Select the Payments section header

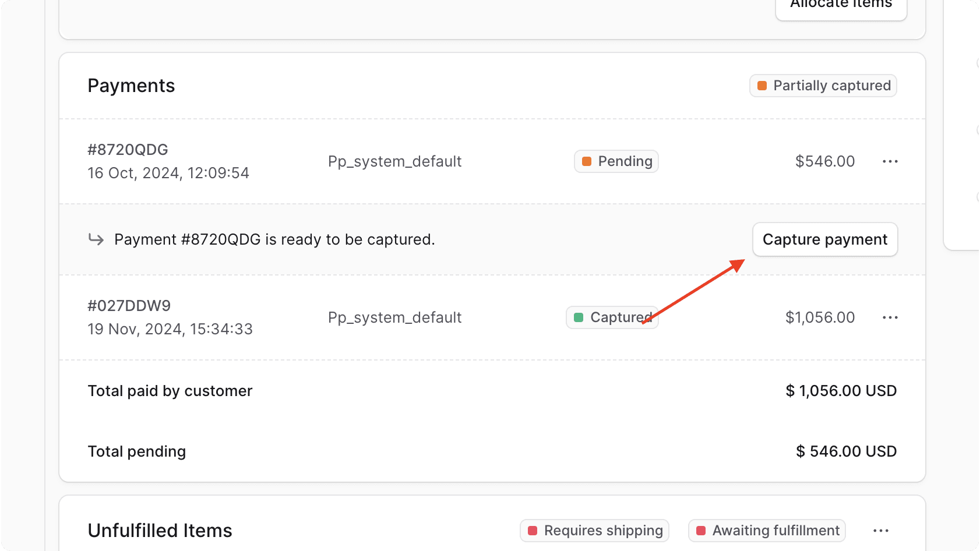(x=131, y=86)
